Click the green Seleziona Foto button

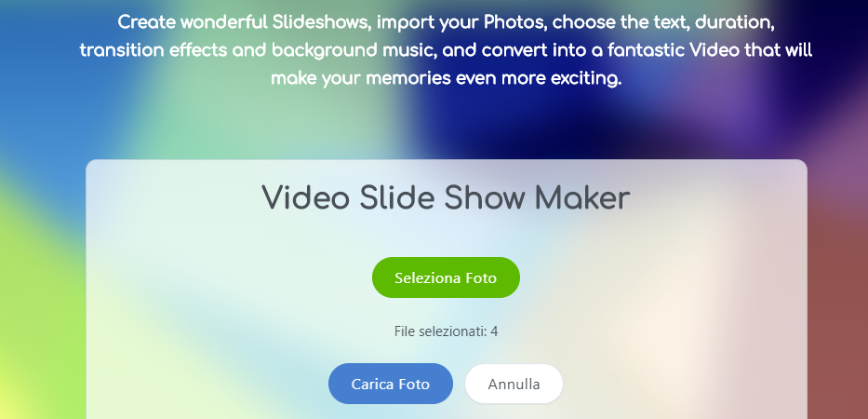[x=446, y=277]
